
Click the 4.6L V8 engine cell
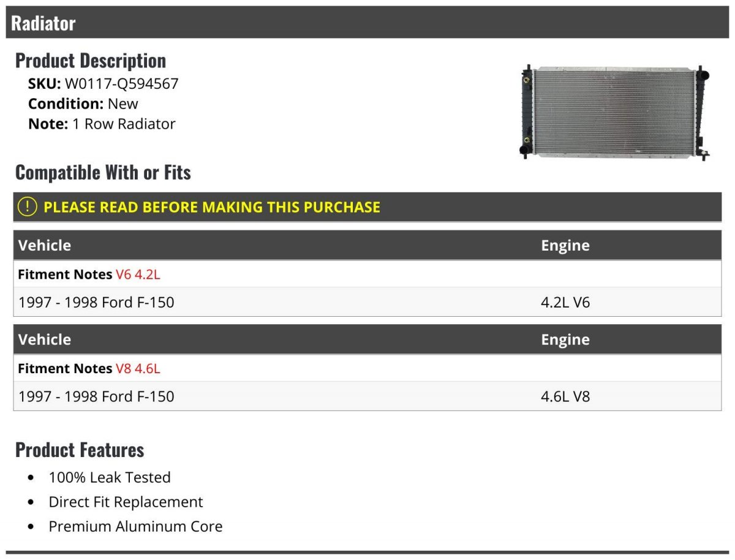(x=565, y=396)
